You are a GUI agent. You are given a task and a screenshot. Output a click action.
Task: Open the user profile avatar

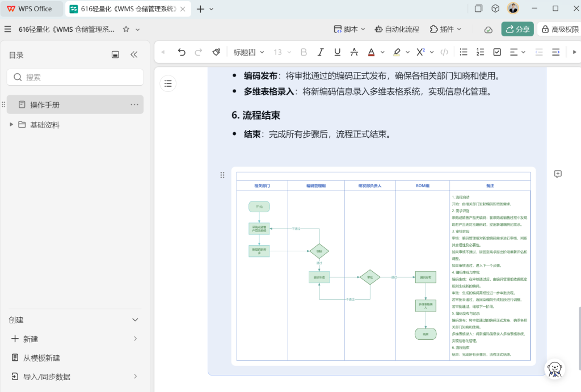click(x=513, y=8)
